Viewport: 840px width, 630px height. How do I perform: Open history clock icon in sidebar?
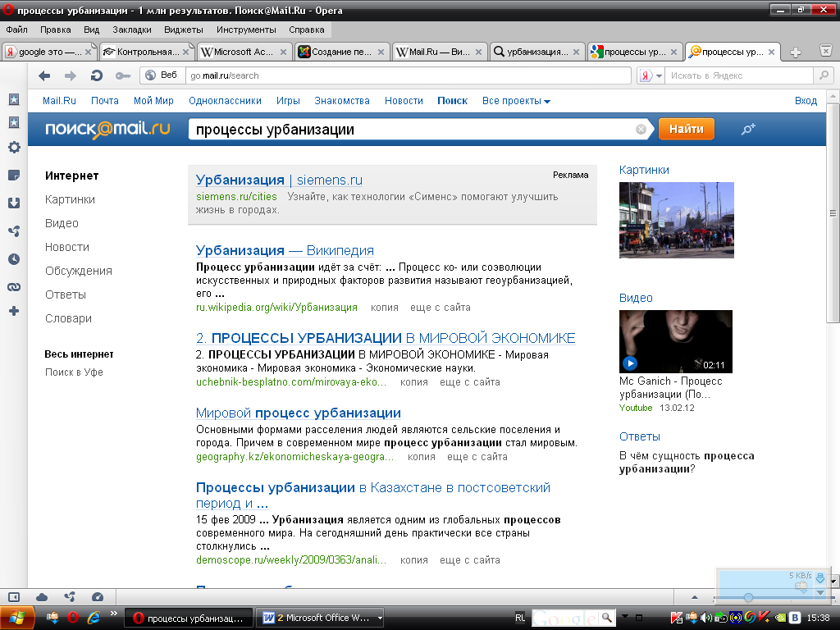(x=14, y=259)
